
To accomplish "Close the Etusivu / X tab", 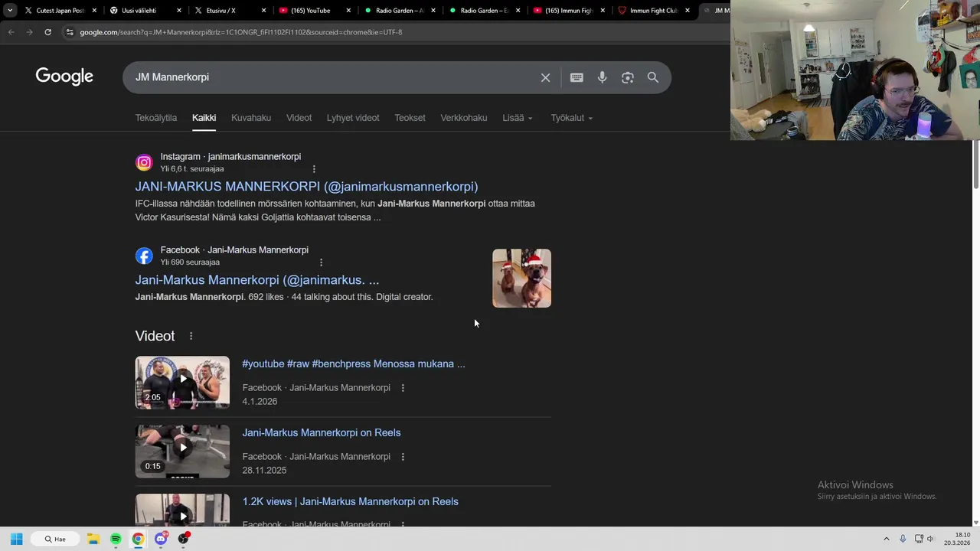I will coord(265,11).
